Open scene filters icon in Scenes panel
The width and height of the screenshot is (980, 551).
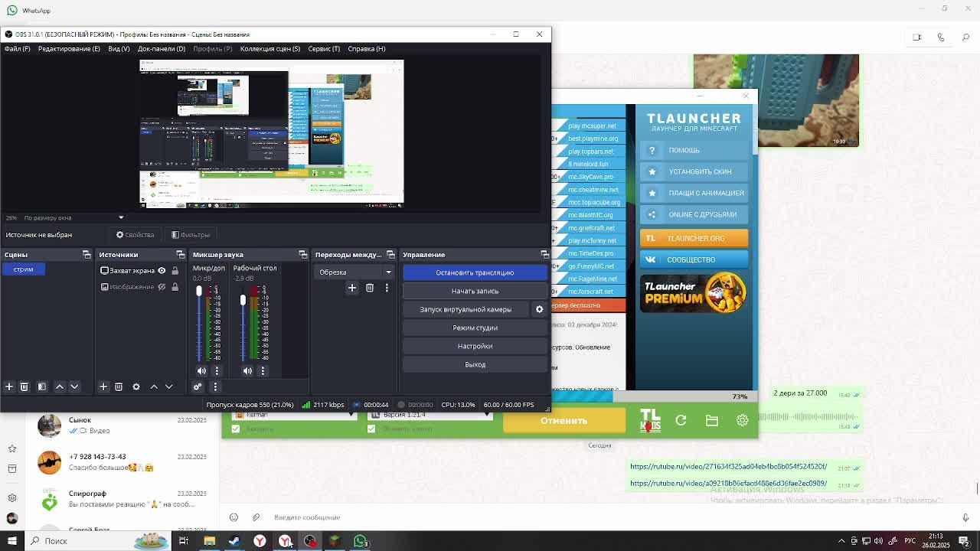tap(42, 386)
